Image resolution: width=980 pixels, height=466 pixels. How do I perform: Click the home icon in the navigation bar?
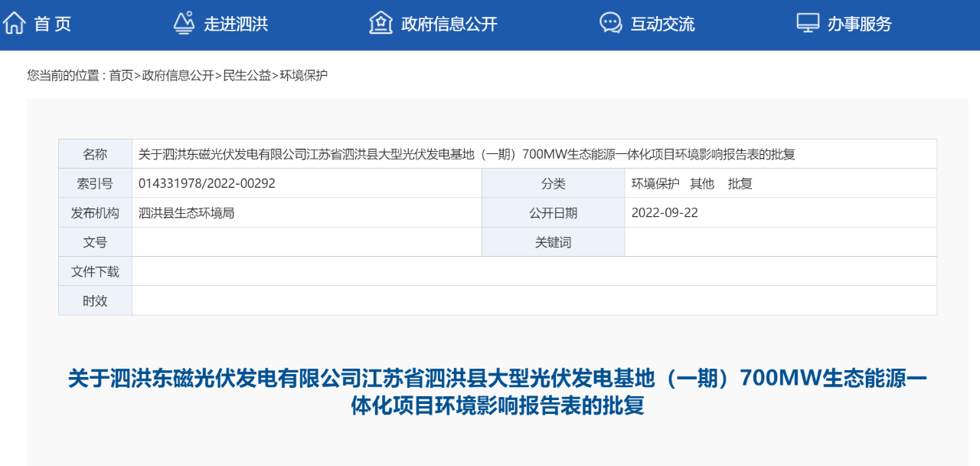coord(15,23)
